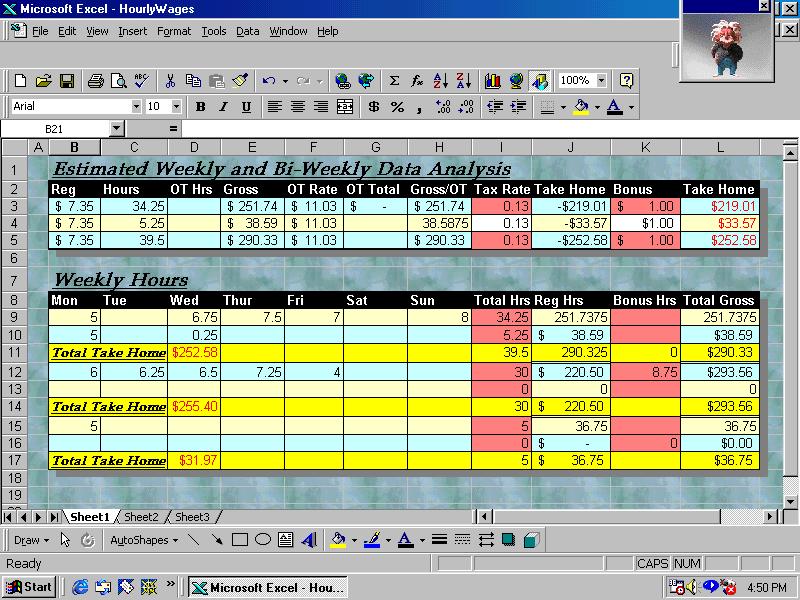Open the font name dropdown
Screen dimensions: 800x600
(x=134, y=107)
